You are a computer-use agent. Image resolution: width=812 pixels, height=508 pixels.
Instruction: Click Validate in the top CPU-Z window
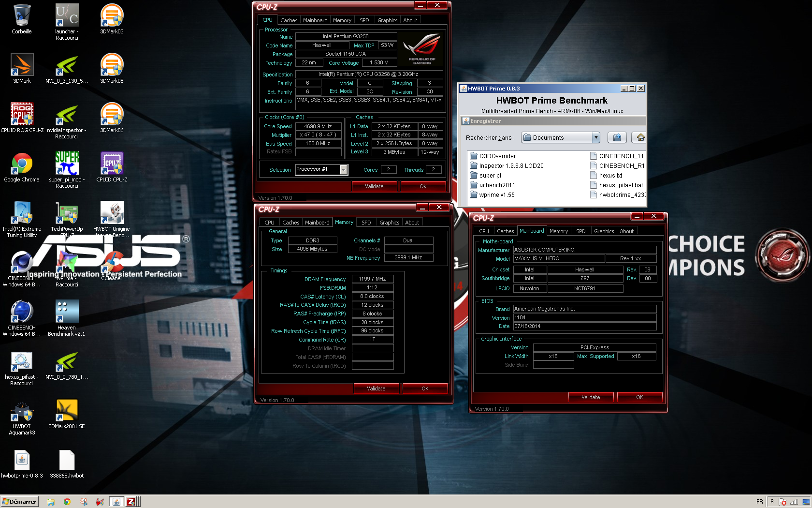coord(374,186)
